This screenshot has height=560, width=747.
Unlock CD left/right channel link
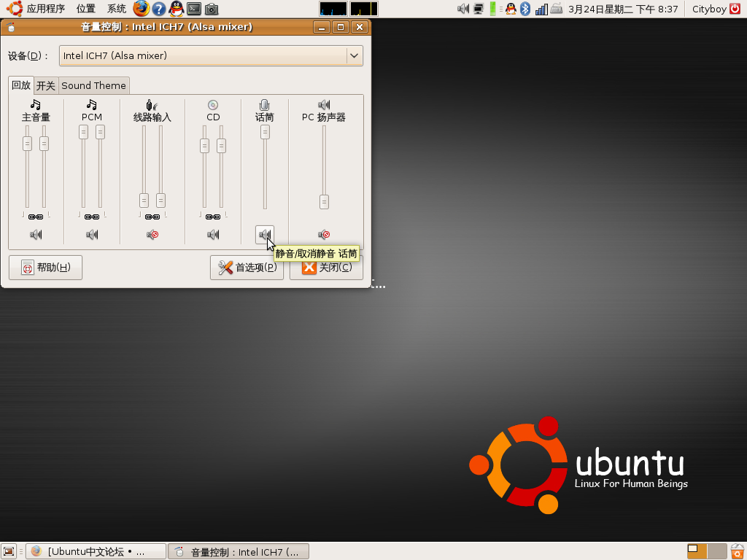tap(213, 217)
